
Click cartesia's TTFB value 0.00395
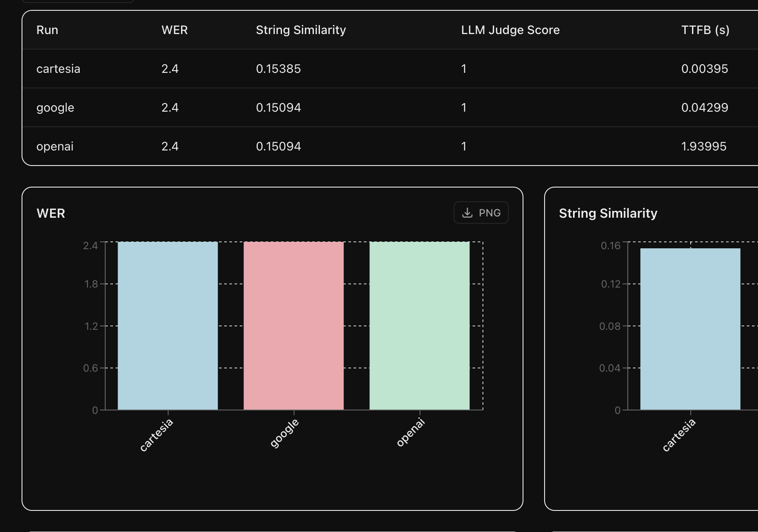(x=705, y=69)
